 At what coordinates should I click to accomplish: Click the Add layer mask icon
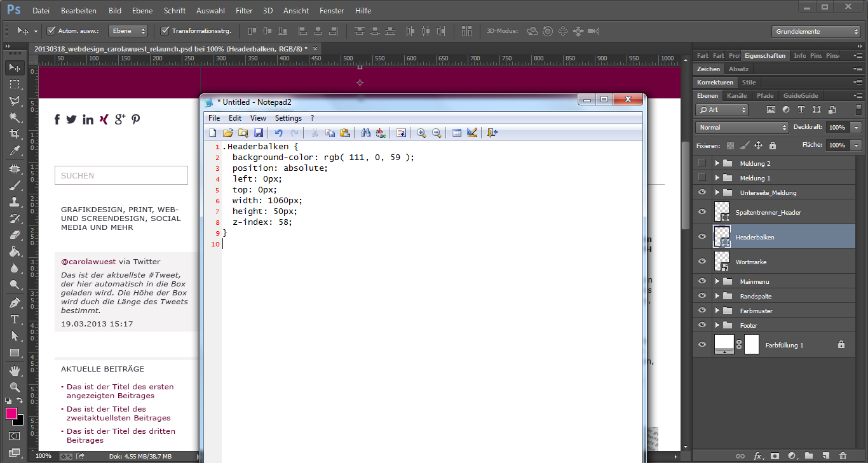click(x=775, y=456)
